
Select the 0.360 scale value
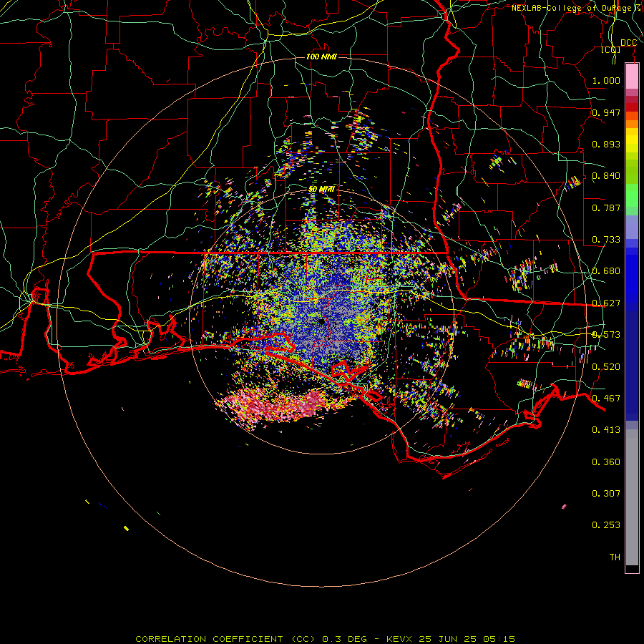coord(606,462)
